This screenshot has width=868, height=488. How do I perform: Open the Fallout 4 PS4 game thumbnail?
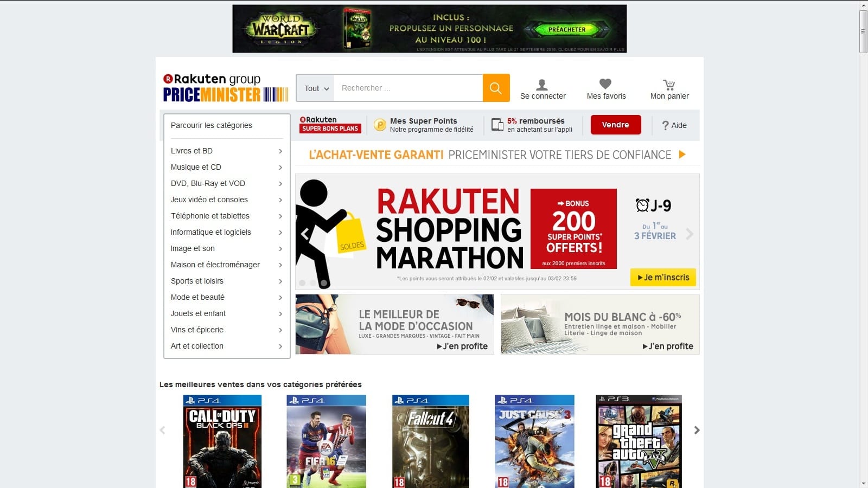point(430,441)
